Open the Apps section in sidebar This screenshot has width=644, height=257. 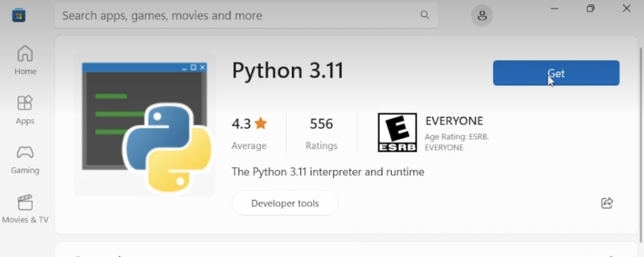point(25,110)
